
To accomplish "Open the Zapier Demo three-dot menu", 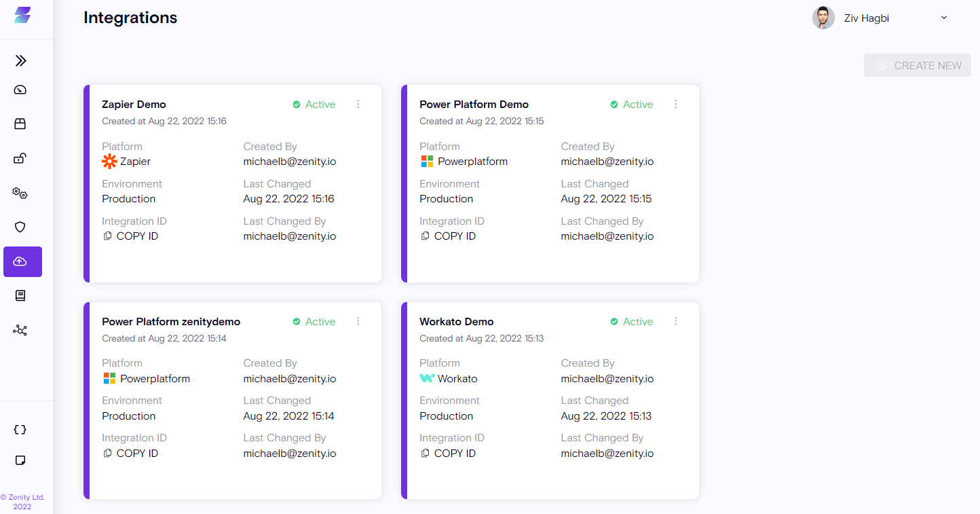I will click(358, 105).
